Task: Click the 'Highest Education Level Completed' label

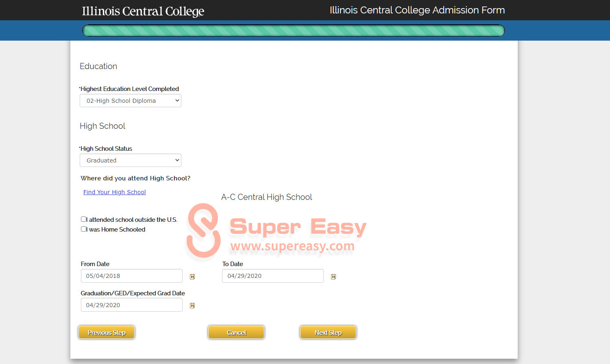Action: [x=129, y=89]
